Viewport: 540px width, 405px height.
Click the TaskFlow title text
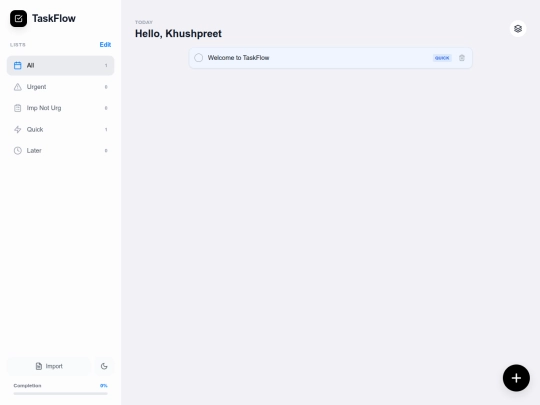[x=54, y=18]
